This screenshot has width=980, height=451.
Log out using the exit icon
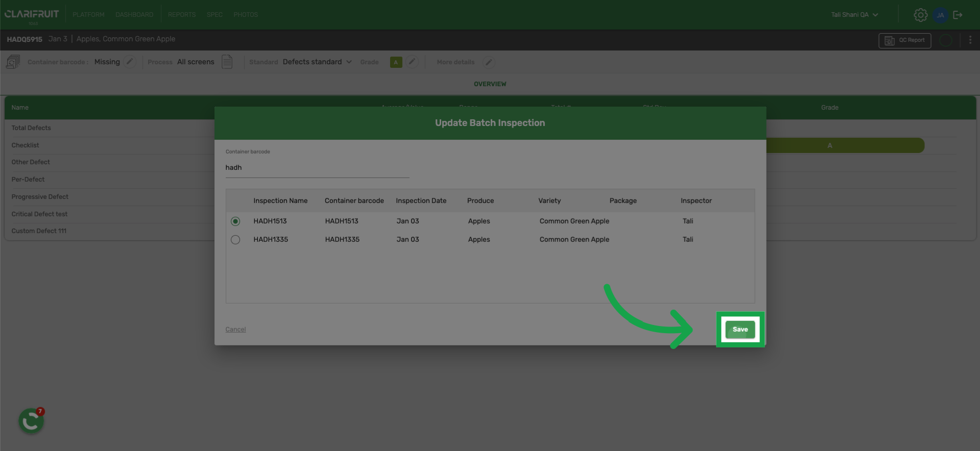click(958, 15)
